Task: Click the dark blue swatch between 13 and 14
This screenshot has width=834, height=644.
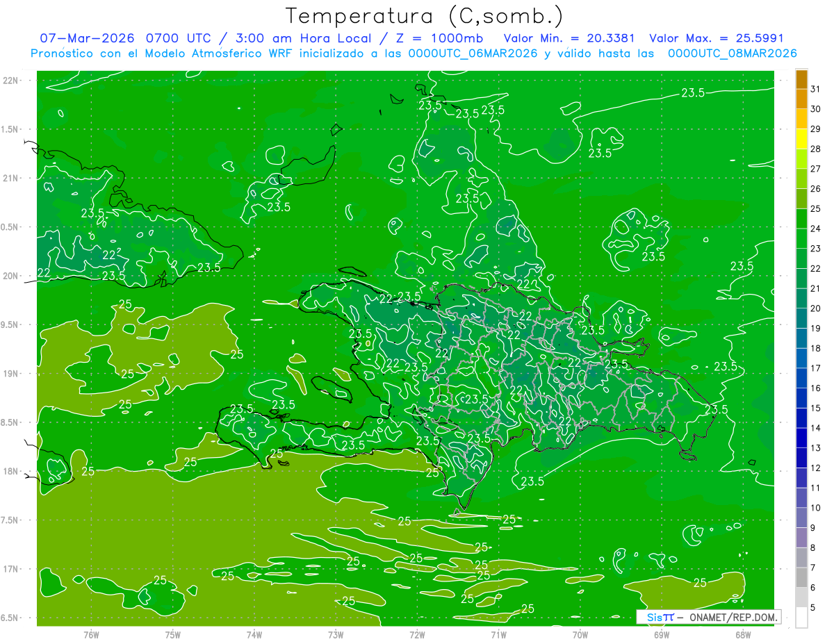Action: click(801, 438)
